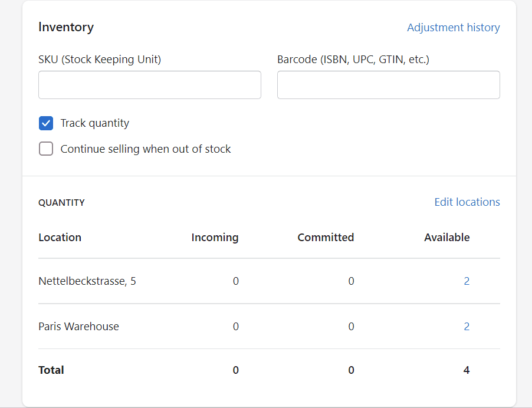Select committed value in Paris Warehouse row
The width and height of the screenshot is (532, 408).
[x=351, y=327]
